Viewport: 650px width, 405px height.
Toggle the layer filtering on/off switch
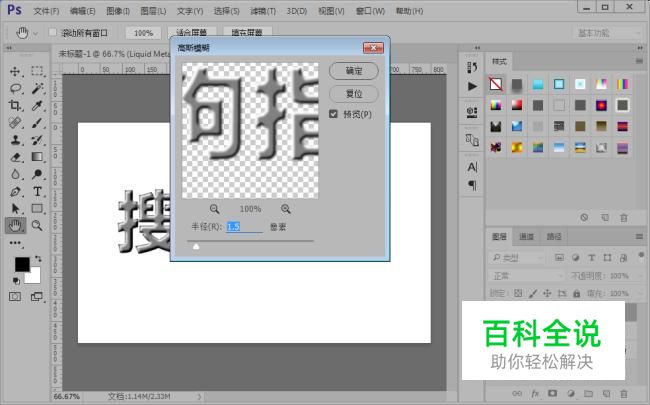point(641,255)
